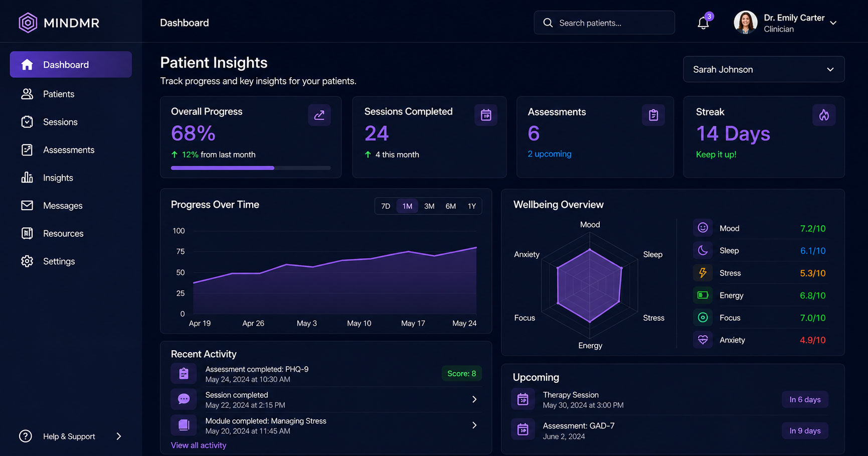Screen dimensions: 868x456
Task: Expand the Session completed activity row chevron
Action: click(x=474, y=399)
